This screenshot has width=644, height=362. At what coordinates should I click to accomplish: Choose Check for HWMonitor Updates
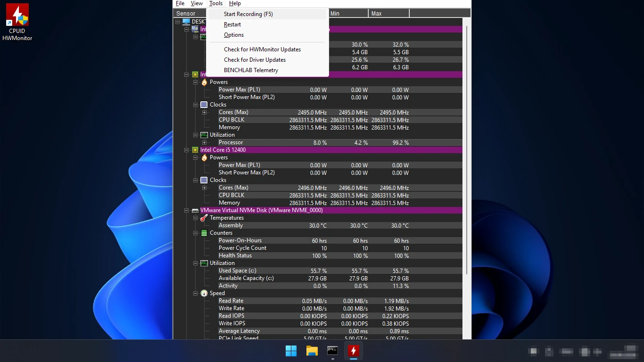[267, 49]
